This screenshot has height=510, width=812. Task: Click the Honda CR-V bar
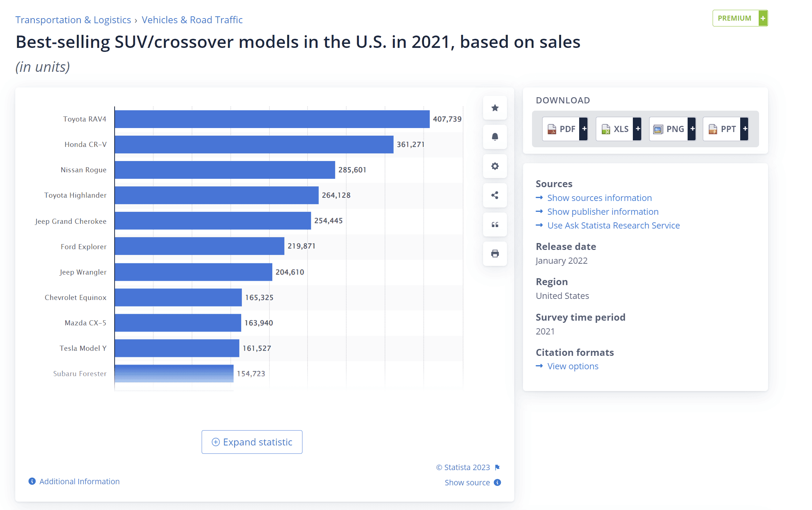pyautogui.click(x=254, y=144)
